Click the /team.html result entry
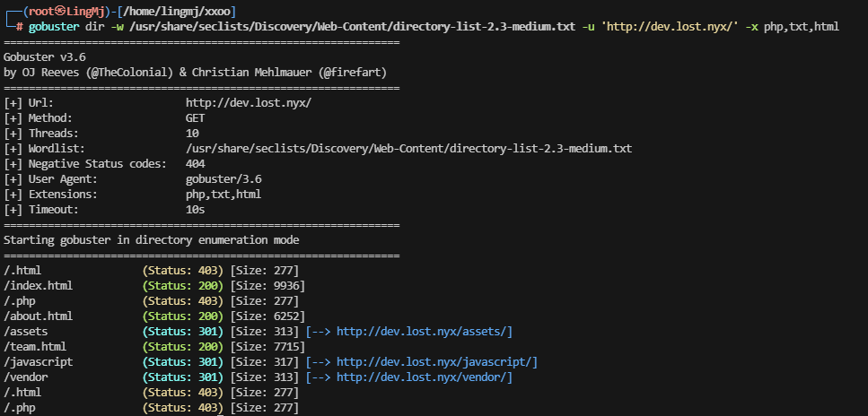Screen dimensions: 868x416 click(x=35, y=347)
